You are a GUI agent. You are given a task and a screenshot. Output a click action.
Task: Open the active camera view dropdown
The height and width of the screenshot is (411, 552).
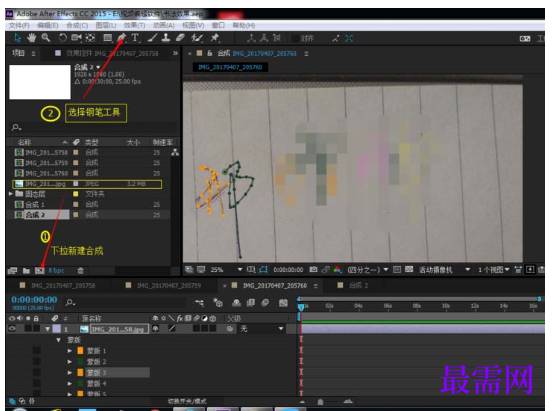point(444,270)
